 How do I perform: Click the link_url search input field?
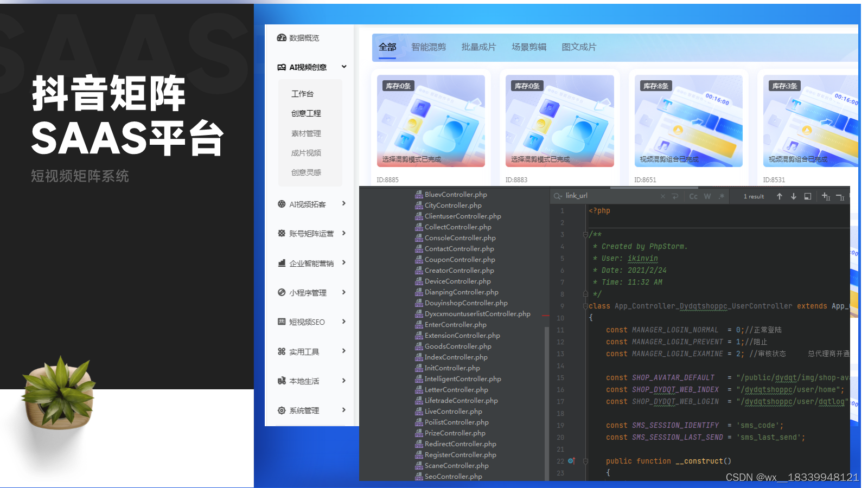click(611, 196)
